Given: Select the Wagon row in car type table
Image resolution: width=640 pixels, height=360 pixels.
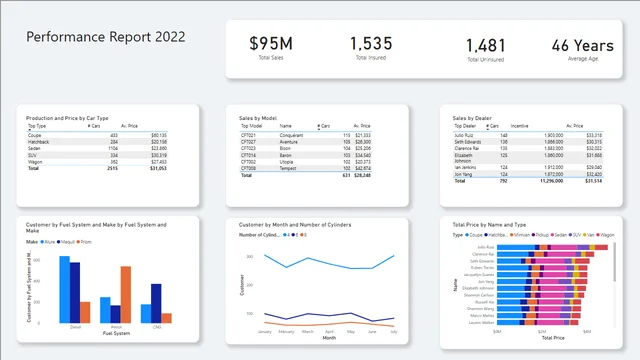Looking at the screenshot, I should (x=97, y=162).
